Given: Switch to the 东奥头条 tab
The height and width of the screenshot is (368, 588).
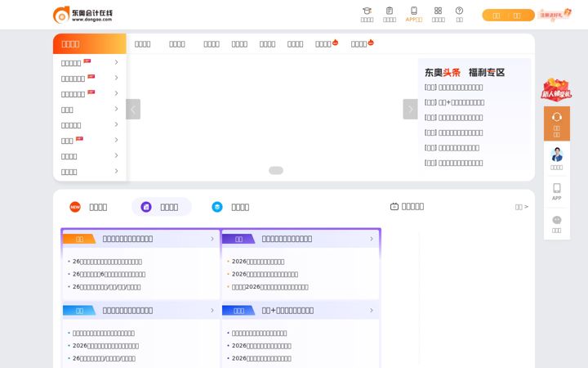Looking at the screenshot, I should [x=443, y=73].
